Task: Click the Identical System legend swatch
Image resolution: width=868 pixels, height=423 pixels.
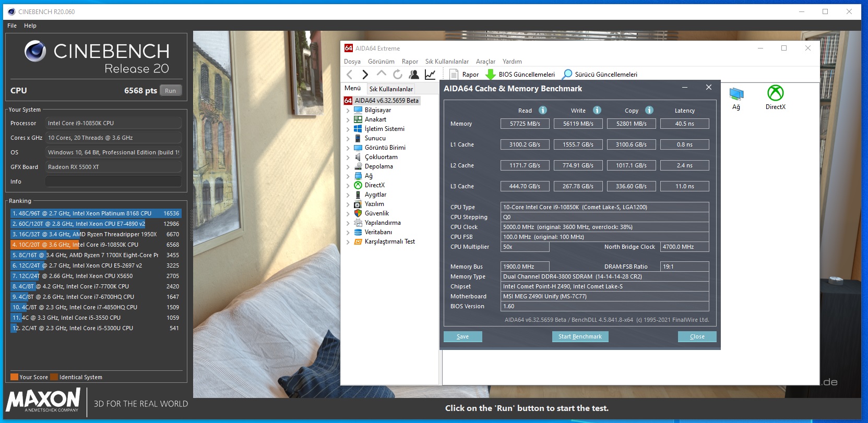Action: click(54, 377)
